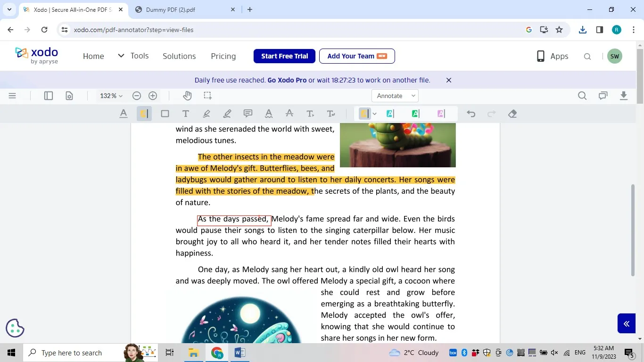The width and height of the screenshot is (644, 362).
Task: Select the green highlight color swatch
Action: coord(415,113)
